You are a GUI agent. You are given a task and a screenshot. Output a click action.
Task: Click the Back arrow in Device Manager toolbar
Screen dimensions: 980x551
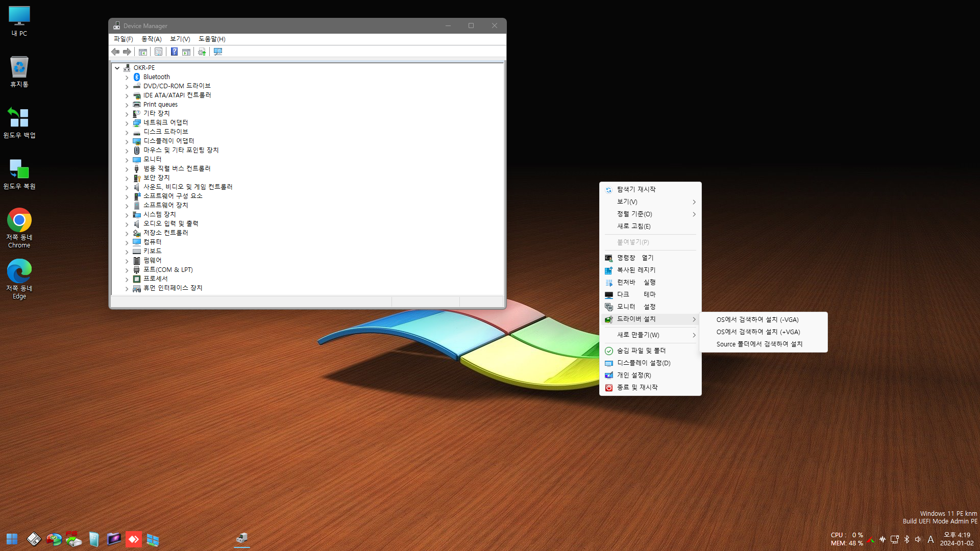[x=115, y=52]
